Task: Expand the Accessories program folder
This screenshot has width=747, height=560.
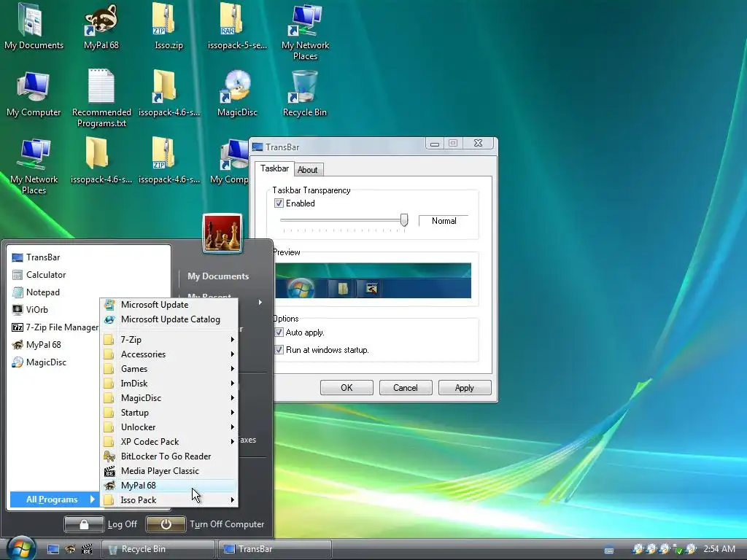Action: tap(169, 354)
